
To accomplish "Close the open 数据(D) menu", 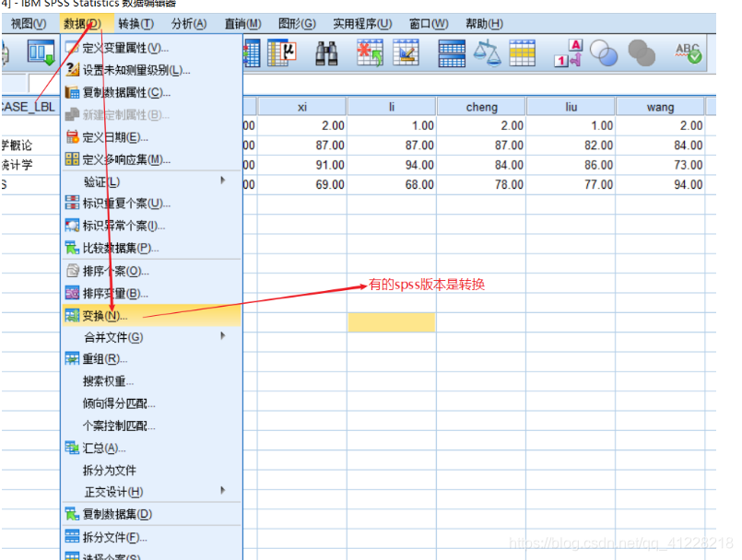I will 82,24.
